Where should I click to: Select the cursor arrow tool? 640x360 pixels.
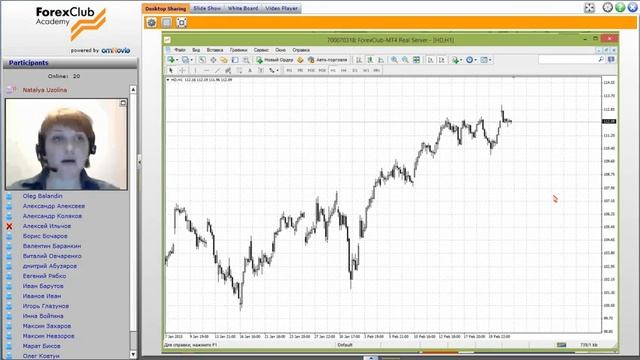pos(171,71)
